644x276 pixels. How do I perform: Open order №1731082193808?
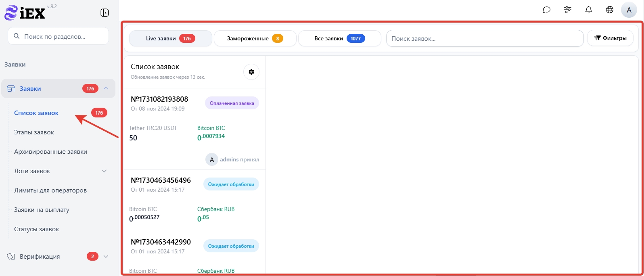(159, 99)
